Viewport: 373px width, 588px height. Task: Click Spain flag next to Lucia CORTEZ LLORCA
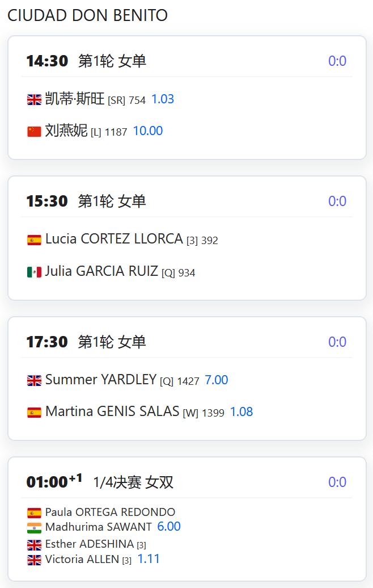pos(34,240)
